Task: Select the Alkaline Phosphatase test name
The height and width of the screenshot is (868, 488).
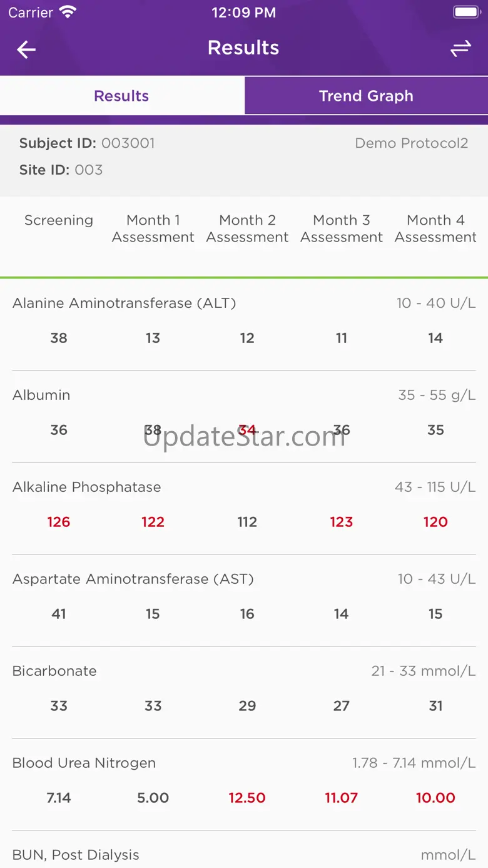Action: point(86,488)
